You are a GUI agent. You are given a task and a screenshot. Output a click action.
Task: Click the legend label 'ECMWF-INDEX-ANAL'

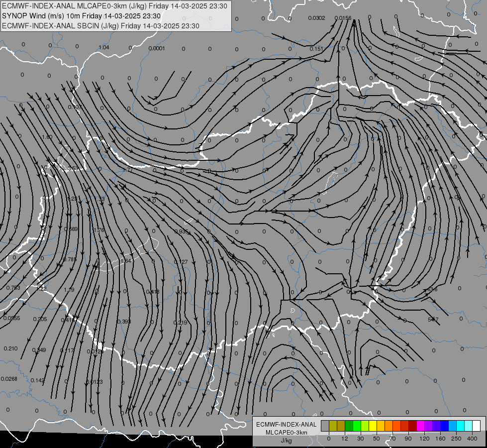pos(287,425)
